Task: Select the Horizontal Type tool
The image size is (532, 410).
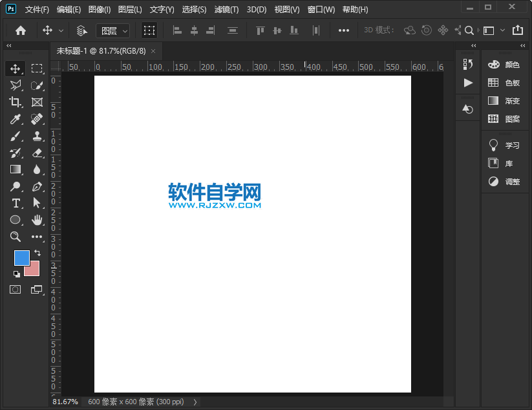Action: pyautogui.click(x=16, y=203)
